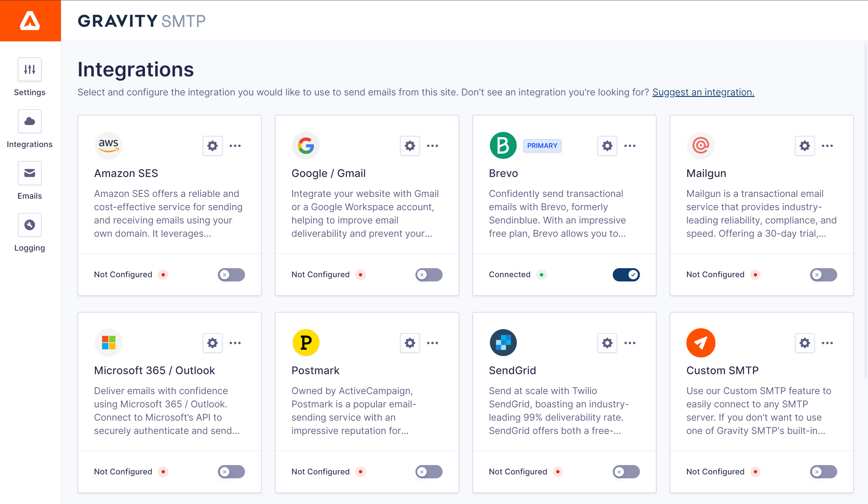Open Brevo gear settings
Screen dimensions: 868x504
point(607,146)
